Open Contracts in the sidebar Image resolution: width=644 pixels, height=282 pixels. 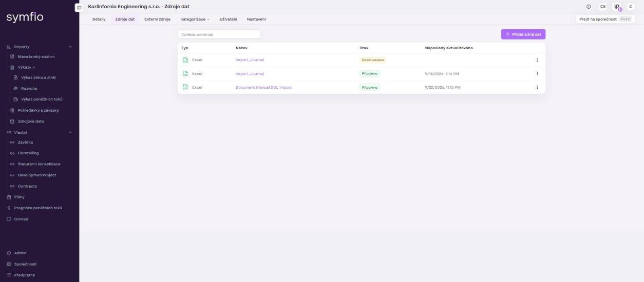[x=27, y=186]
